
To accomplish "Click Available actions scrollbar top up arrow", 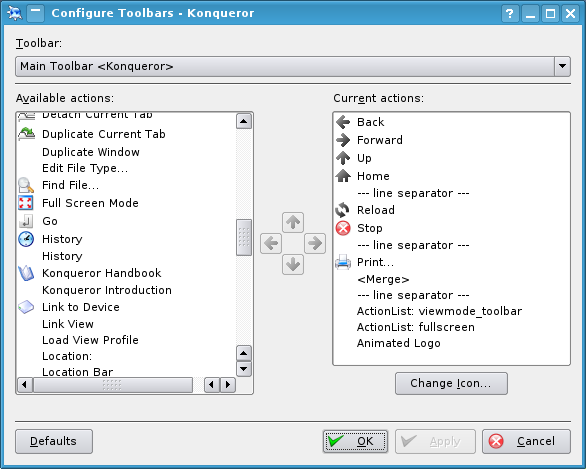I will pos(244,121).
